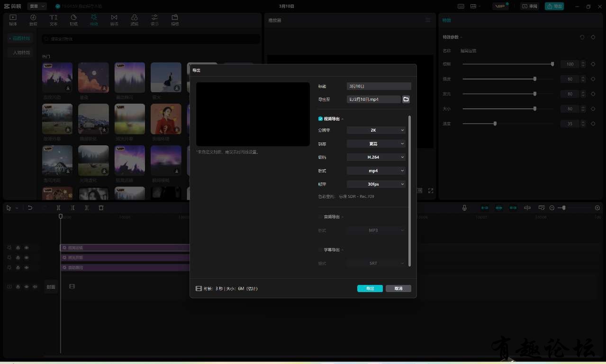606x364 pixels.
Task: Click the reset icon for effect parameters
Action: (x=582, y=37)
